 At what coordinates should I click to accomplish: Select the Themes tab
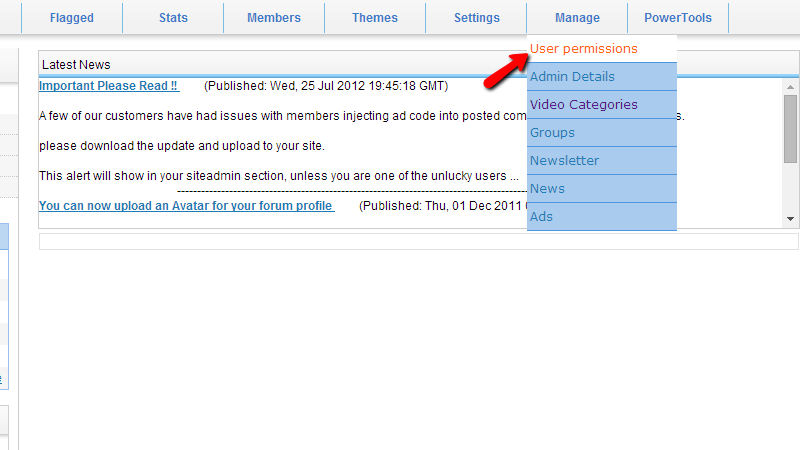374,18
